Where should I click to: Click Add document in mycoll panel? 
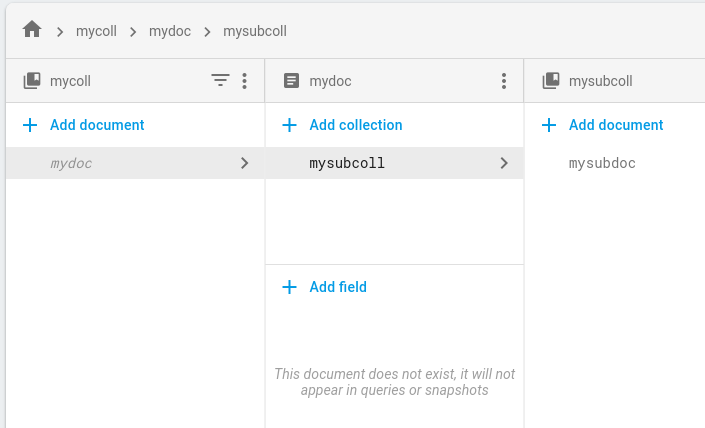click(x=97, y=125)
